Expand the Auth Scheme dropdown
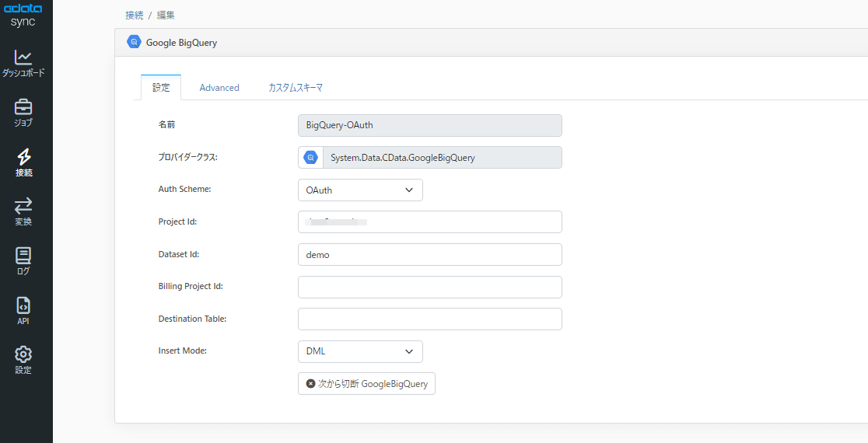Screen dimensions: 868x443 coord(360,190)
